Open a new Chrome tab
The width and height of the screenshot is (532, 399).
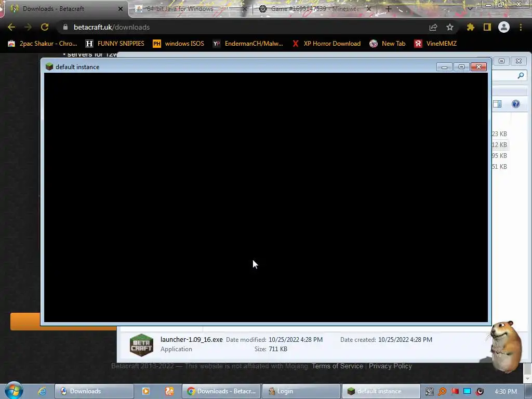tap(389, 9)
